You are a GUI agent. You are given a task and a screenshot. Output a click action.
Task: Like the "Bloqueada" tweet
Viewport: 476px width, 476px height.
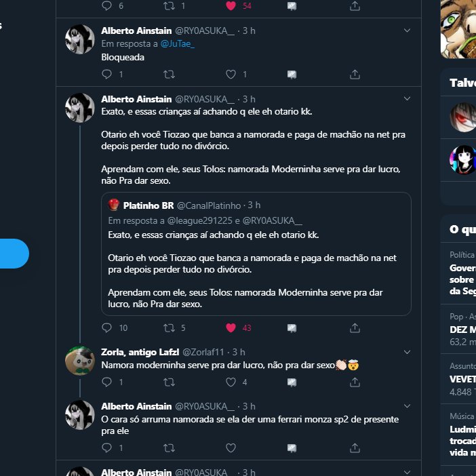click(231, 74)
